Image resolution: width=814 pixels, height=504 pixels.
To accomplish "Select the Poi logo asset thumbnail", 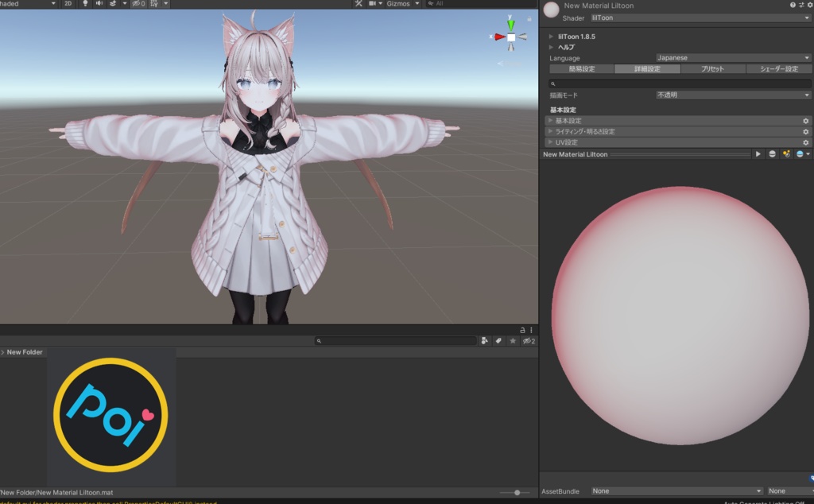I will coord(110,415).
